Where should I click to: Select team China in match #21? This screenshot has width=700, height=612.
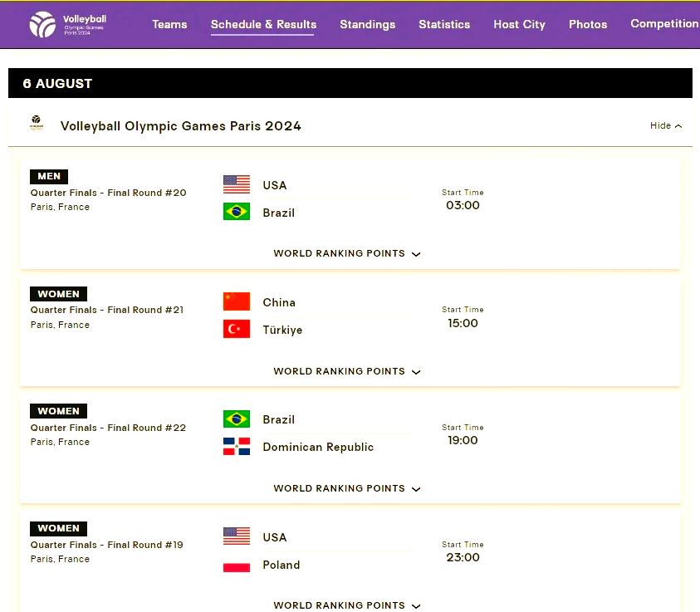click(279, 302)
